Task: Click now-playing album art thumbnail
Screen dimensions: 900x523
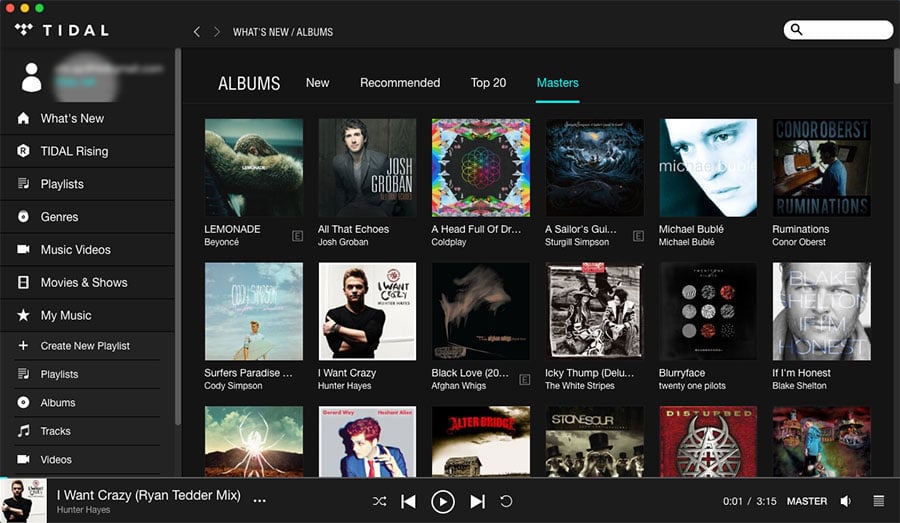Action: [24, 501]
